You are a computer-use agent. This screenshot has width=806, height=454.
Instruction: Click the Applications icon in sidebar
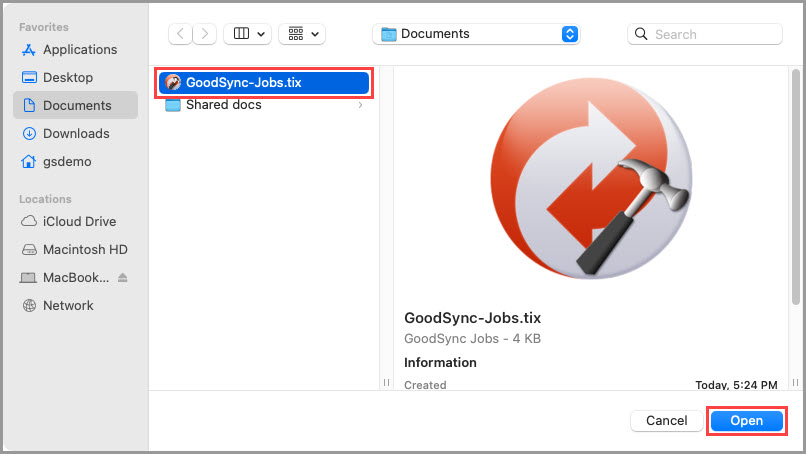point(29,50)
